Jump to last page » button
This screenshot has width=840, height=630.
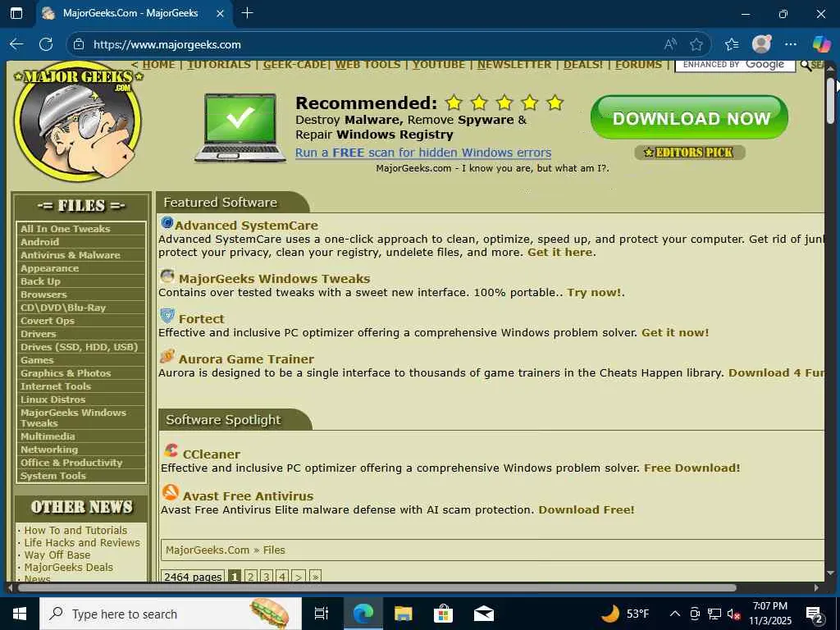coord(315,577)
